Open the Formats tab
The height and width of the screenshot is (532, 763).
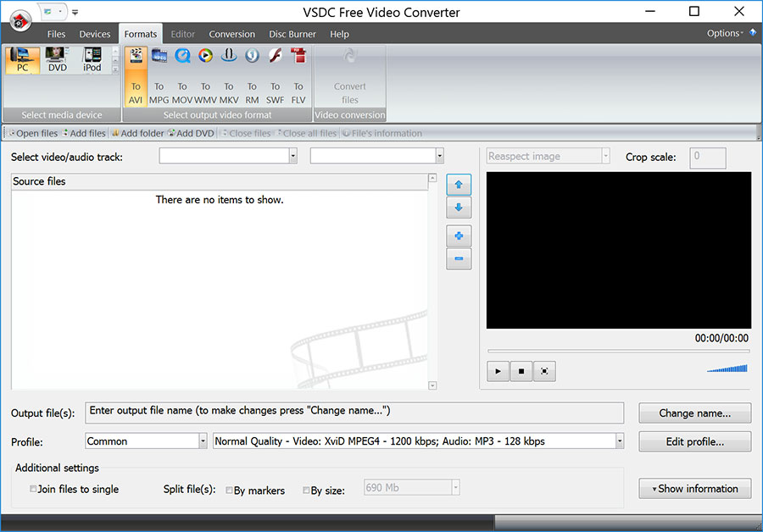(x=141, y=34)
